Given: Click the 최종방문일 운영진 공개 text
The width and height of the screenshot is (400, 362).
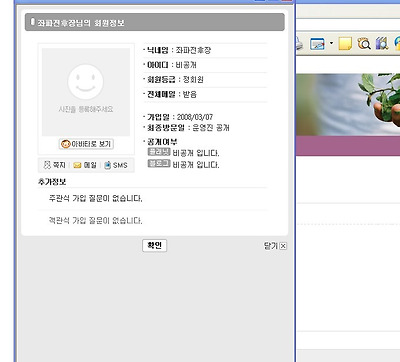Looking at the screenshot, I should 188,128.
